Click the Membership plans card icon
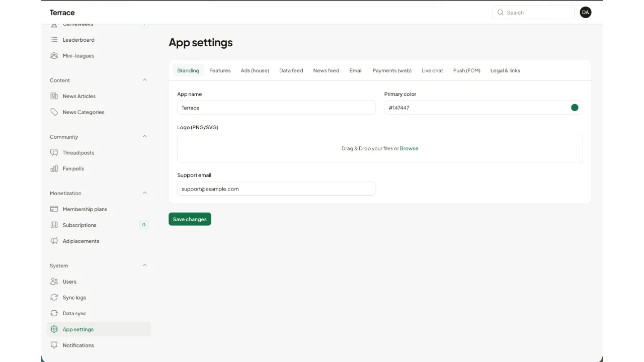 tap(54, 209)
